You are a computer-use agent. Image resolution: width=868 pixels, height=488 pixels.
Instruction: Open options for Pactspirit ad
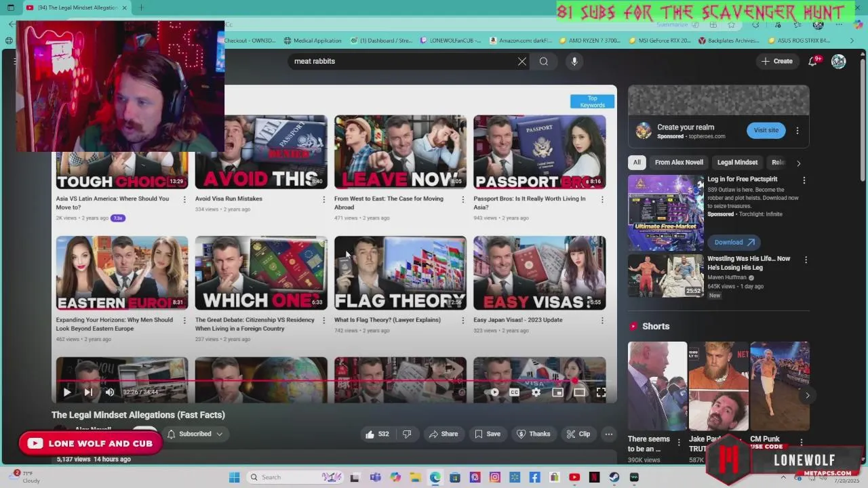tap(804, 180)
